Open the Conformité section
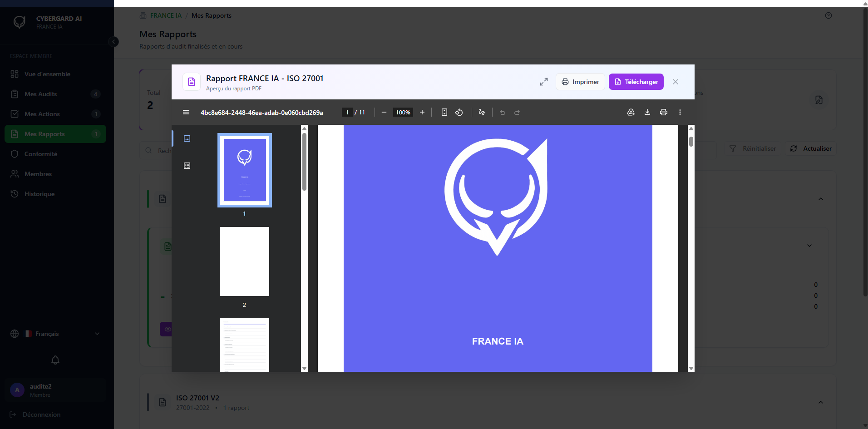 click(55, 154)
